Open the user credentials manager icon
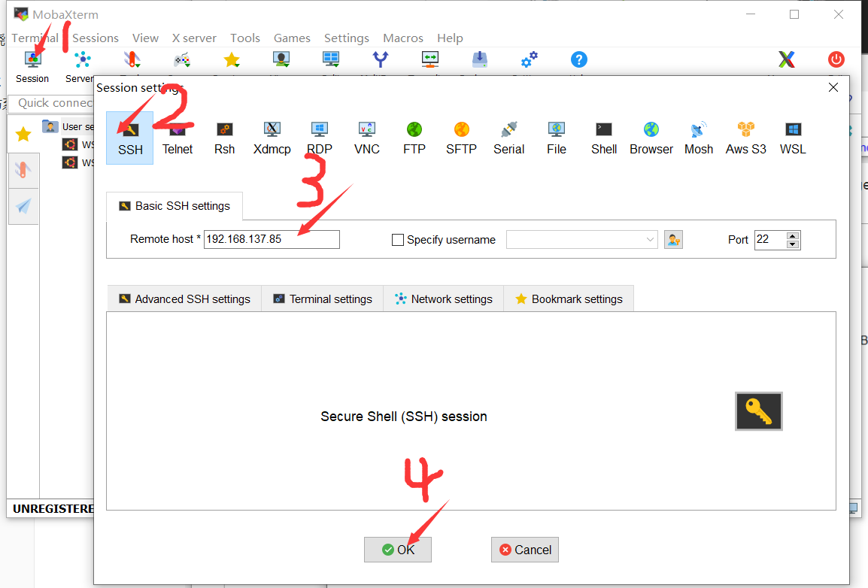The width and height of the screenshot is (868, 588). (673, 240)
